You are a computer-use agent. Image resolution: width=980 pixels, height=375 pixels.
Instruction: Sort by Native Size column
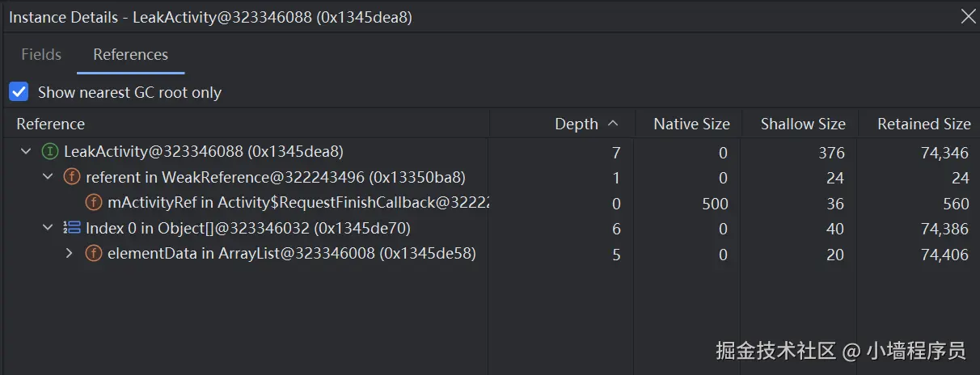691,124
